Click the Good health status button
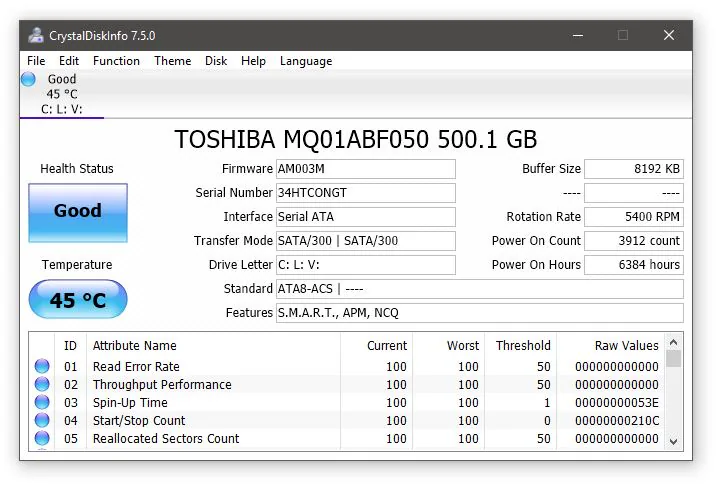 78,213
